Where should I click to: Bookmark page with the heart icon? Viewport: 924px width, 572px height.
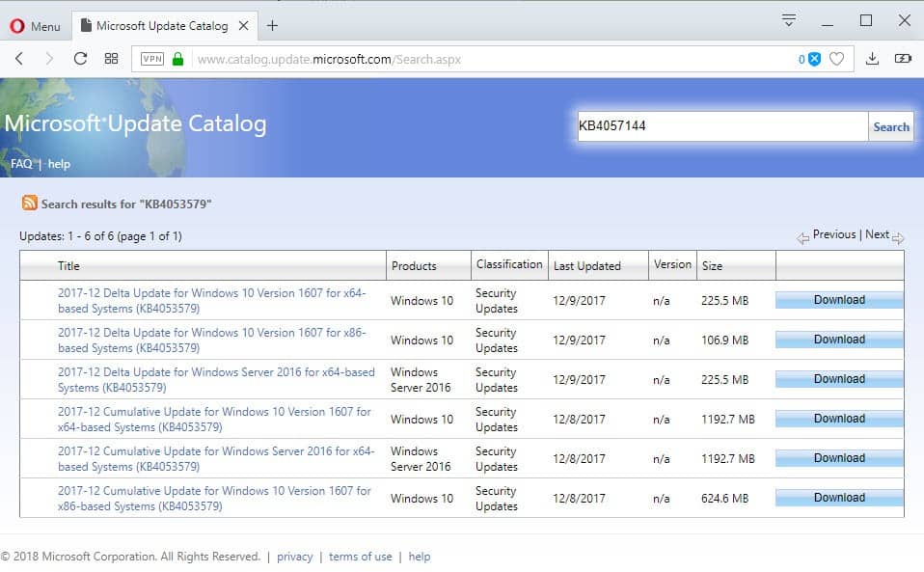pos(836,59)
